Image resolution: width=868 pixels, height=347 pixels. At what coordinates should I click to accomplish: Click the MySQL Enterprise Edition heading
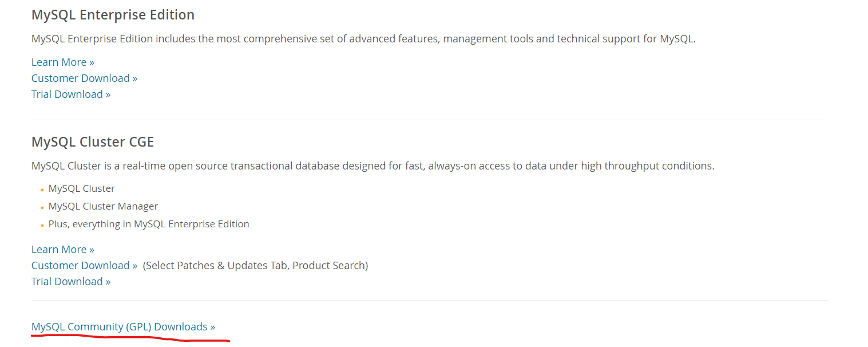[x=113, y=15]
